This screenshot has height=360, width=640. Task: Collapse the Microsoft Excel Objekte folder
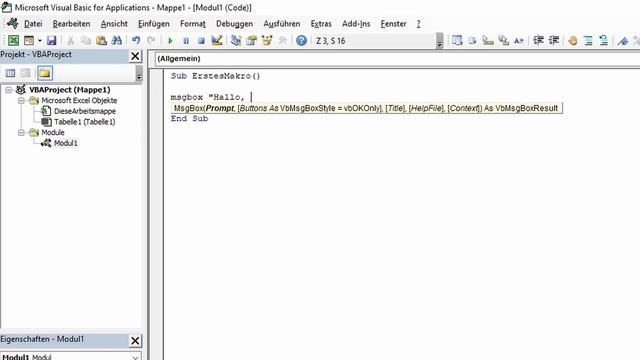pos(21,100)
